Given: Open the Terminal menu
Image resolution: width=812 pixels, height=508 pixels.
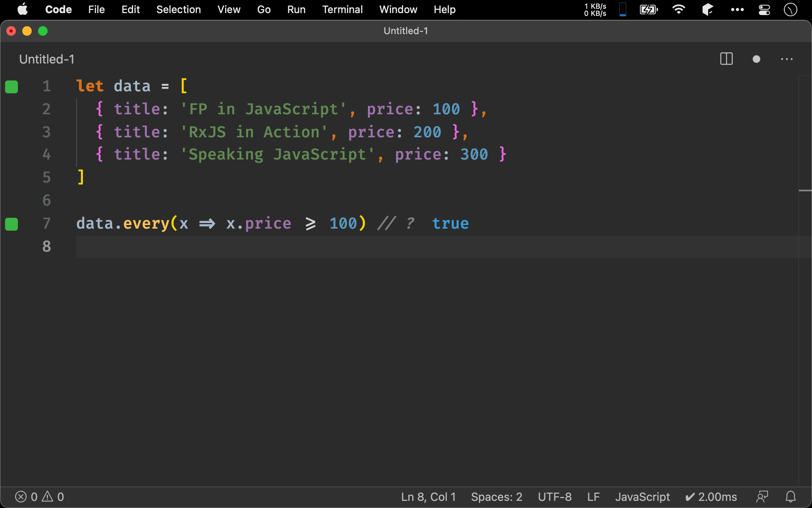Looking at the screenshot, I should tap(342, 10).
